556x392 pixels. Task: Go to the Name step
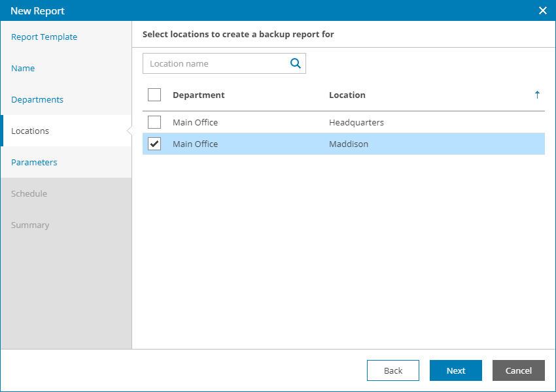pyautogui.click(x=23, y=69)
